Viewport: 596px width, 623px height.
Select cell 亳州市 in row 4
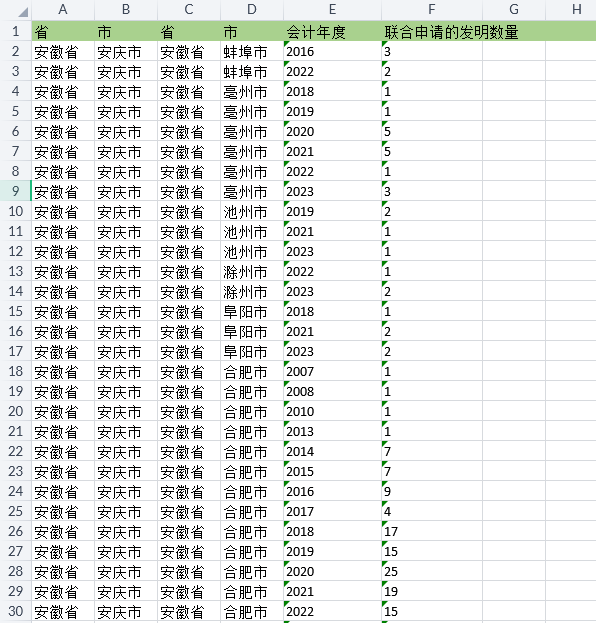point(252,91)
